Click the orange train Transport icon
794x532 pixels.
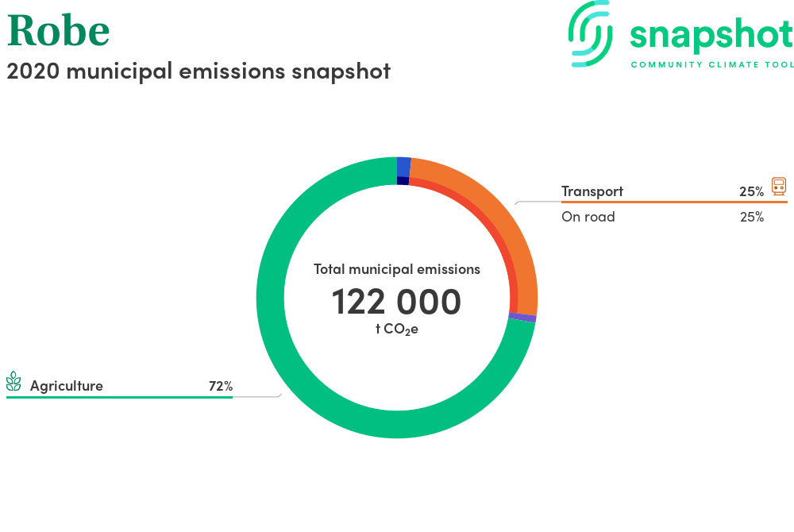click(779, 187)
